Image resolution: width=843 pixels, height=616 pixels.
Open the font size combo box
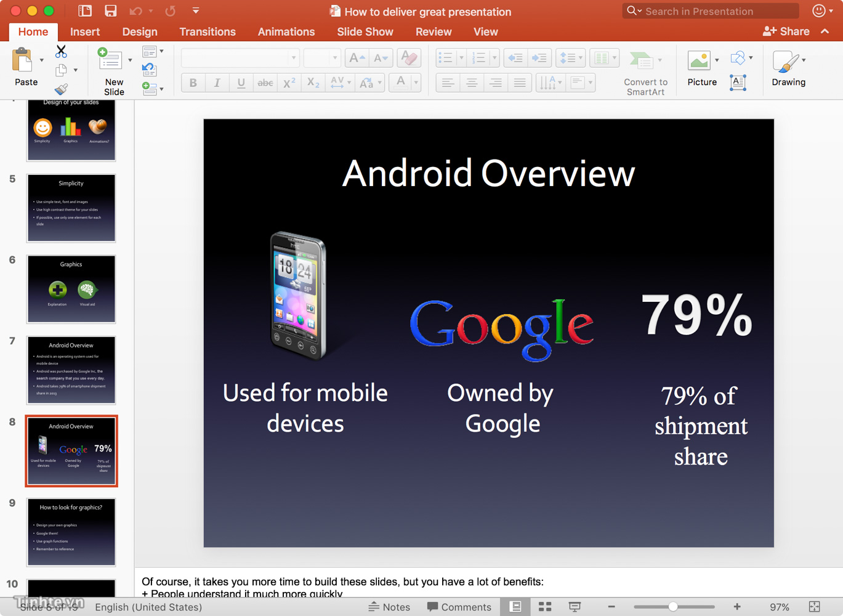click(322, 59)
